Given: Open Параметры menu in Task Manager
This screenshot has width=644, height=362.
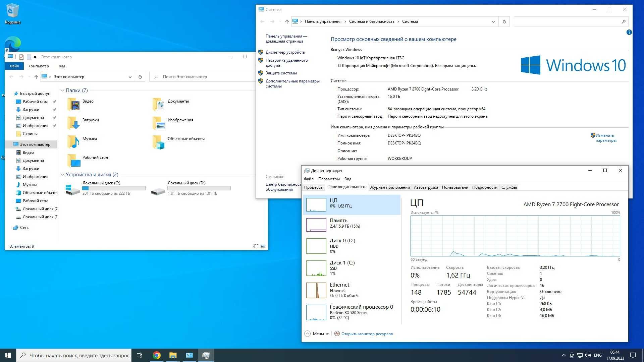Looking at the screenshot, I should point(329,179).
